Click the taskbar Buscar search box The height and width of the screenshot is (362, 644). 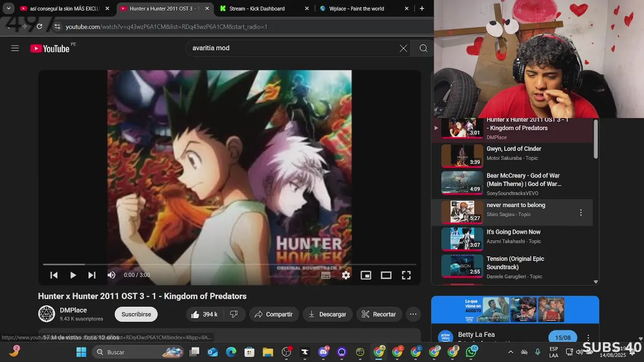coord(138,352)
